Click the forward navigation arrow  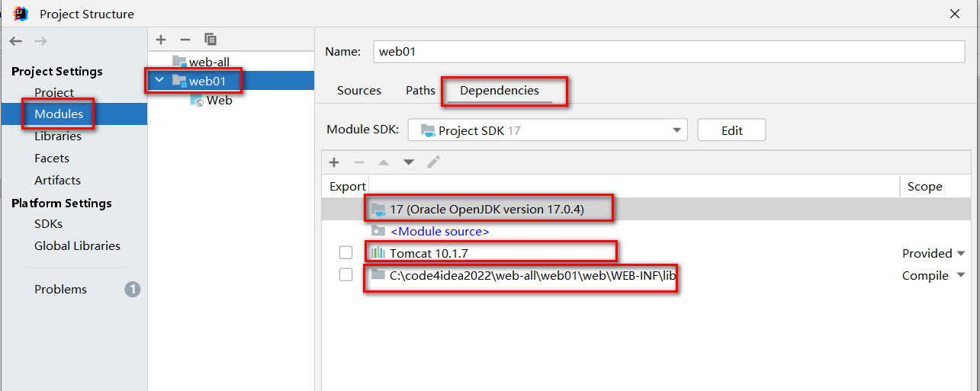tap(40, 41)
